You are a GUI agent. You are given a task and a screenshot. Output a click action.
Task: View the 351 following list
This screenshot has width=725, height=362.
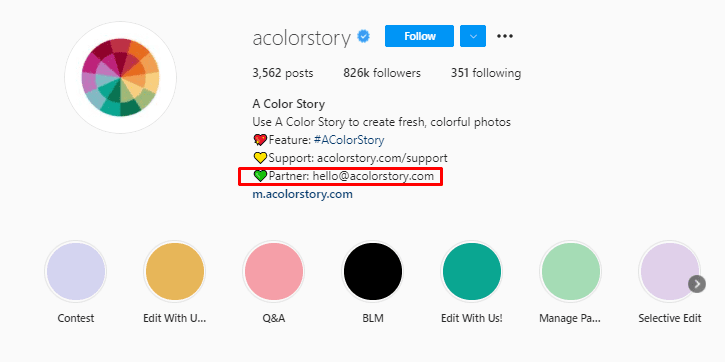(x=486, y=73)
